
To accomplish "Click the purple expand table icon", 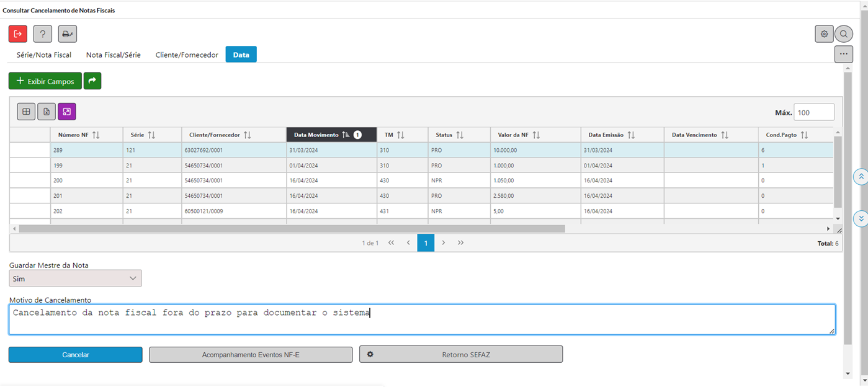I will coord(67,112).
